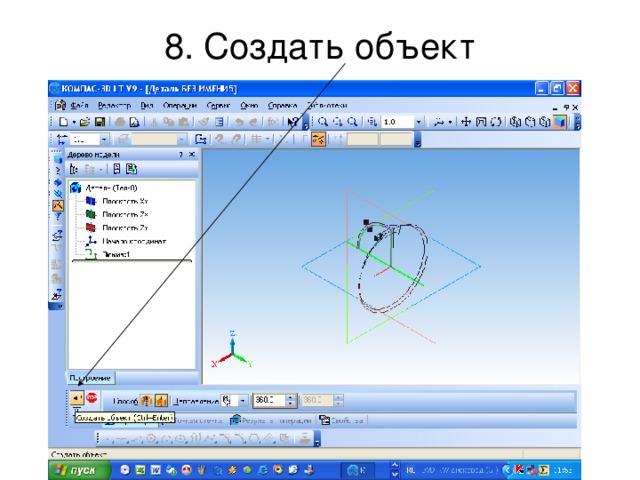The width and height of the screenshot is (640, 480).
Task: Open the Вид menu
Action: (147, 105)
